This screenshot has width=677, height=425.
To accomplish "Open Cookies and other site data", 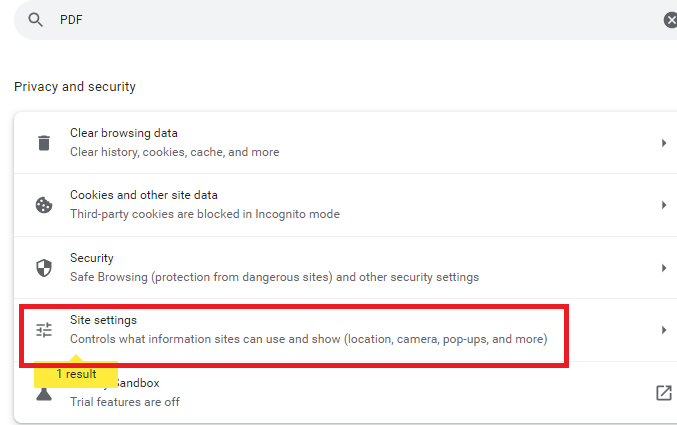I will tap(204, 204).
